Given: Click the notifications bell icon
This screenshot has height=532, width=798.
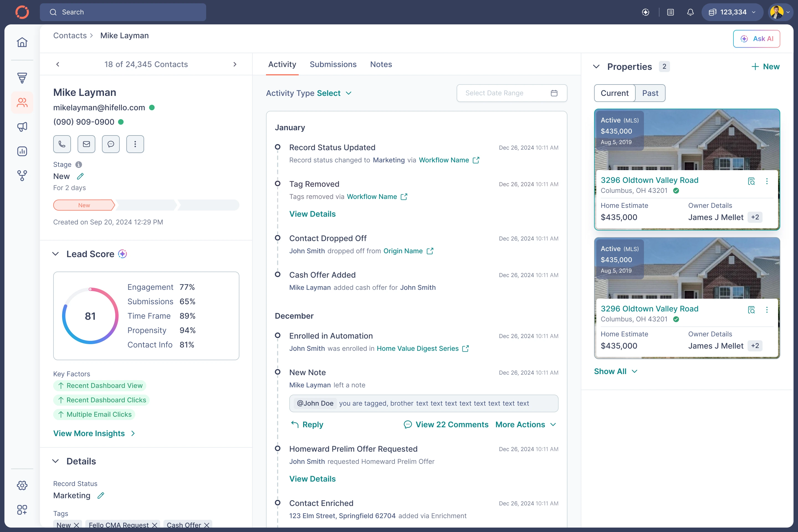Looking at the screenshot, I should tap(690, 12).
